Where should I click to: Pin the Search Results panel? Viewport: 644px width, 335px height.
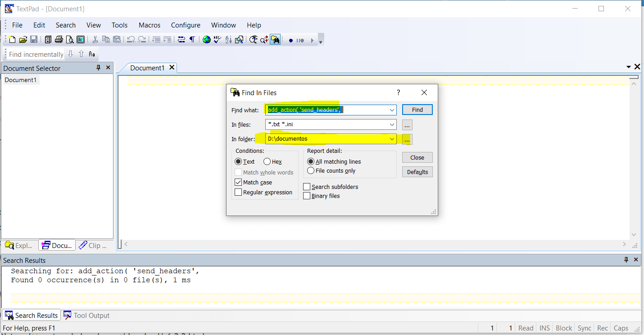(x=626, y=260)
